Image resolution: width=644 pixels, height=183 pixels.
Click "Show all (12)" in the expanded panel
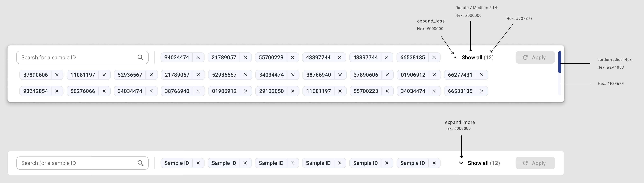coord(477,58)
